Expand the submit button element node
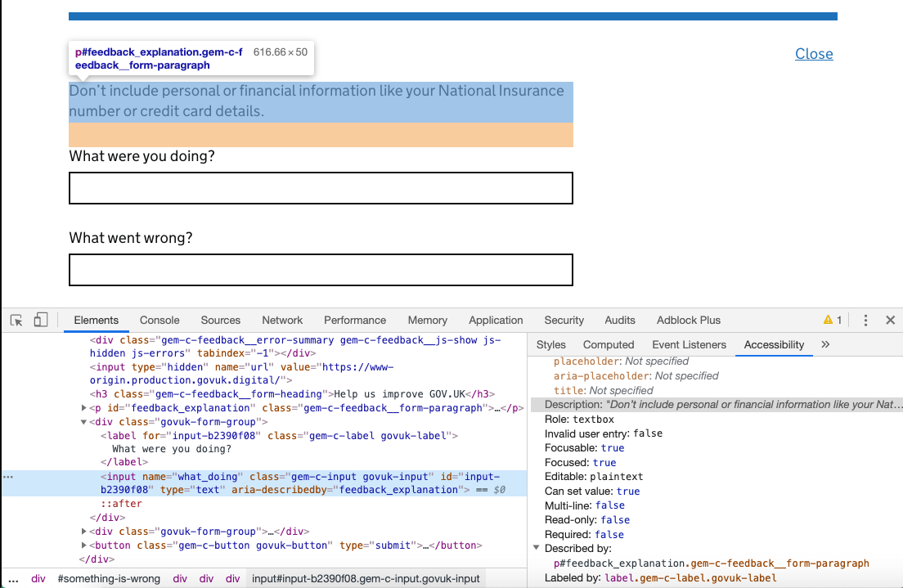This screenshot has width=903, height=588. 84,545
